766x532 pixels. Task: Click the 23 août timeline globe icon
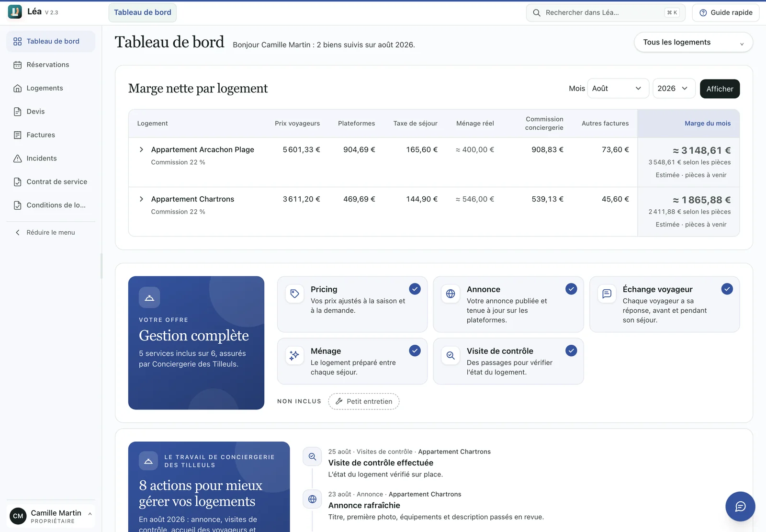click(312, 499)
